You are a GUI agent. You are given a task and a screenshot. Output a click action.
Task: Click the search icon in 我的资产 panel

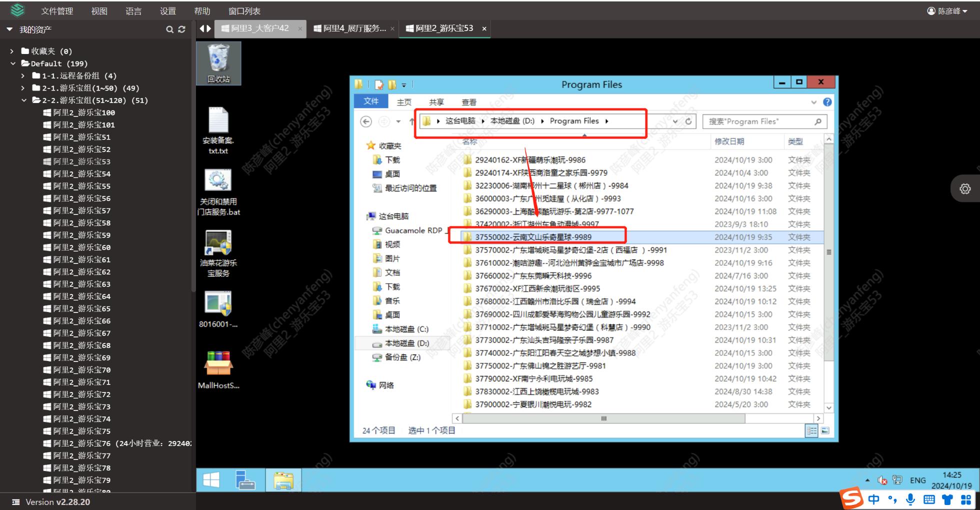coord(170,29)
